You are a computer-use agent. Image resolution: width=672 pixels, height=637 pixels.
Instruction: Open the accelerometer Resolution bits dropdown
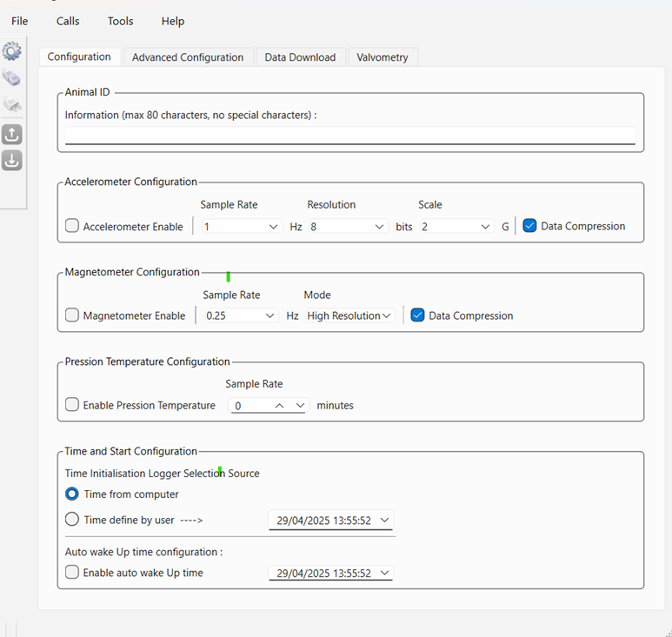[347, 226]
